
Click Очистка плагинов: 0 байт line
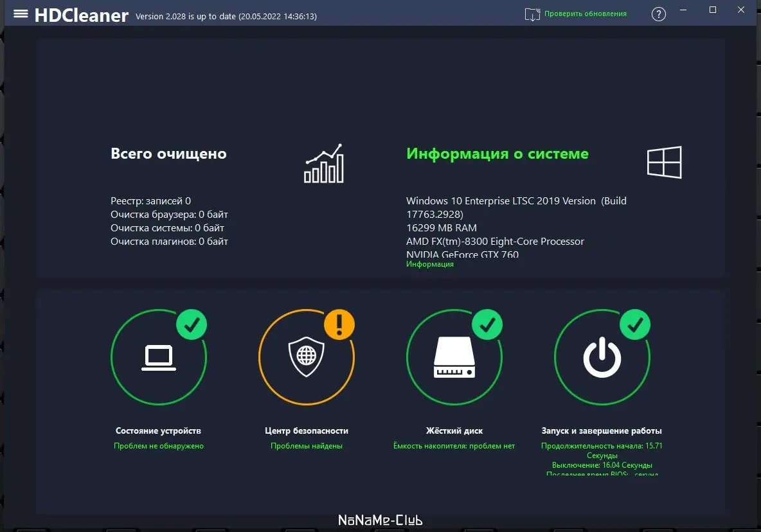[170, 242]
